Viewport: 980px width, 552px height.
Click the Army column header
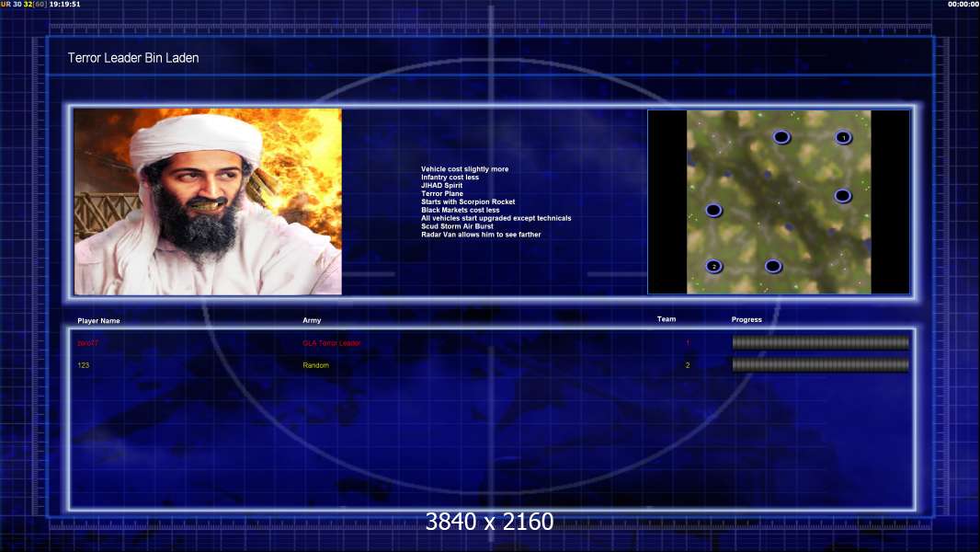[312, 320]
